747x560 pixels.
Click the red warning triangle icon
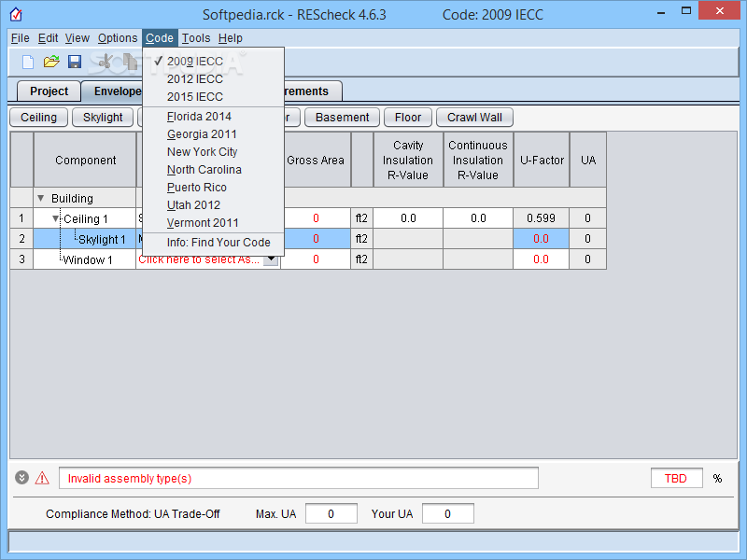coord(42,478)
